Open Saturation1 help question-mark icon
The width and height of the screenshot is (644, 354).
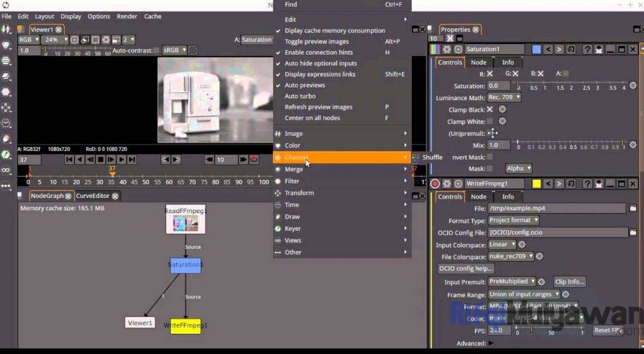pos(588,49)
